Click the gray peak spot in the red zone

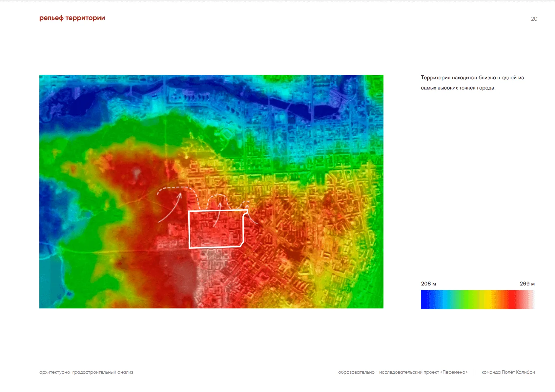pyautogui.click(x=136, y=172)
